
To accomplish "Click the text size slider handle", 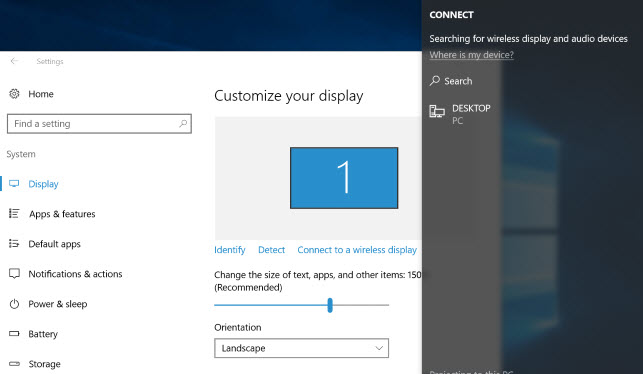I will 330,305.
